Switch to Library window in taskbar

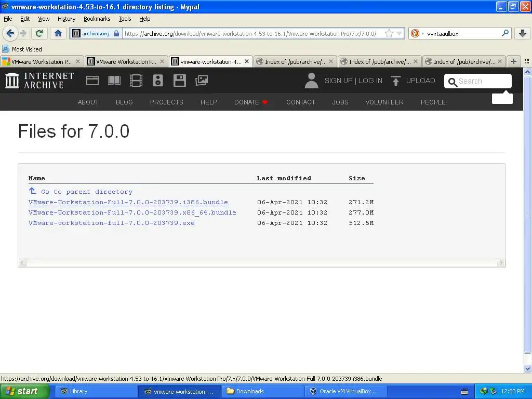tap(95, 391)
